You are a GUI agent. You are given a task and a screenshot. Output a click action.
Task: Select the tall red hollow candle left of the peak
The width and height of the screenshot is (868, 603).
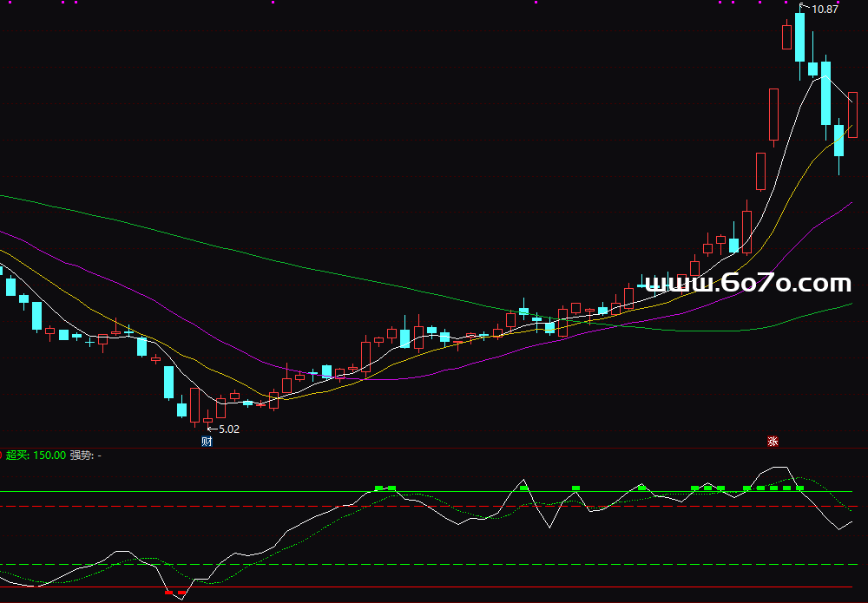click(x=773, y=115)
